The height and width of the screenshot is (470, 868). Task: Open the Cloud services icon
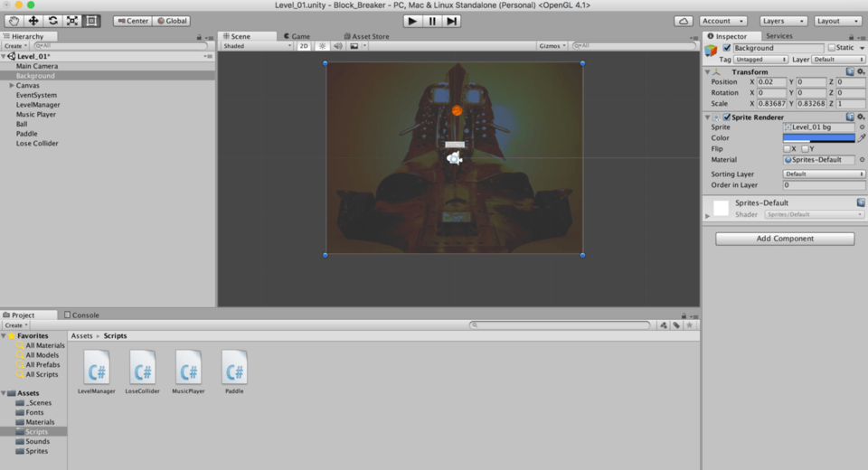point(684,21)
